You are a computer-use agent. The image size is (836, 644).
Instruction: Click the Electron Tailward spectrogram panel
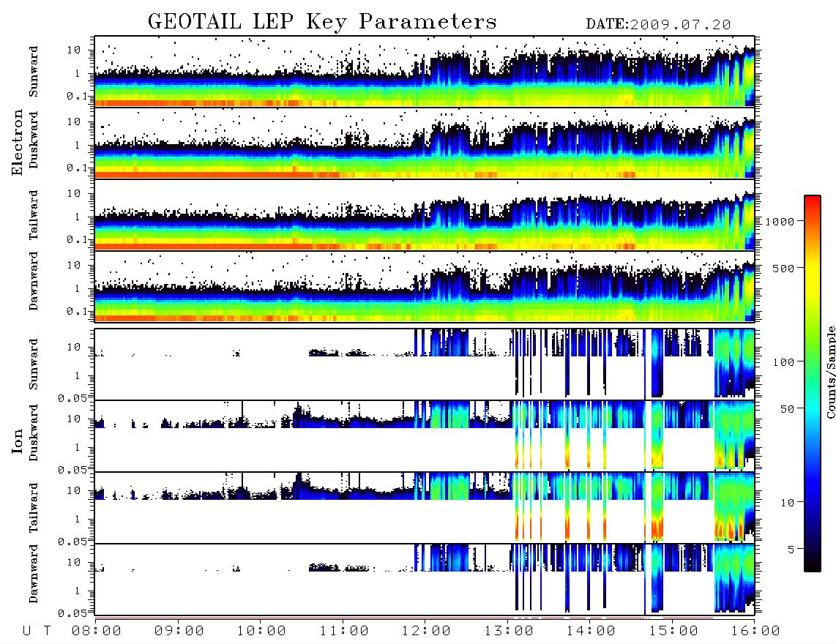pyautogui.click(x=425, y=215)
